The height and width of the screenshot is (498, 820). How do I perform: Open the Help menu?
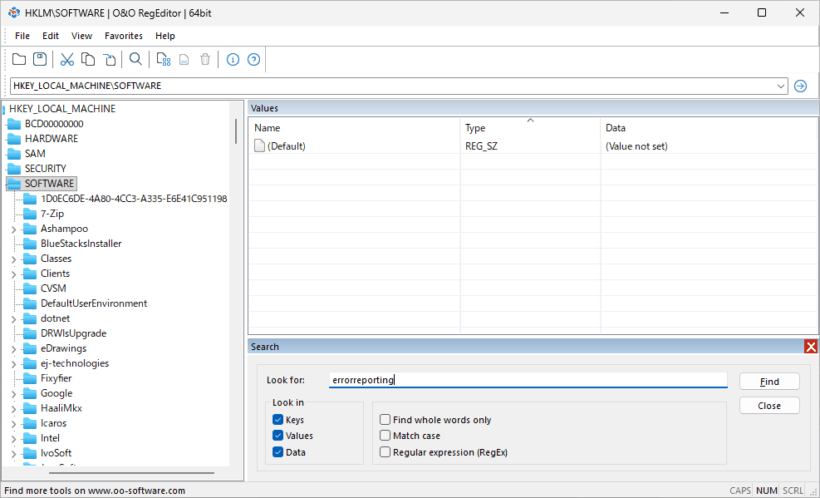(x=165, y=36)
